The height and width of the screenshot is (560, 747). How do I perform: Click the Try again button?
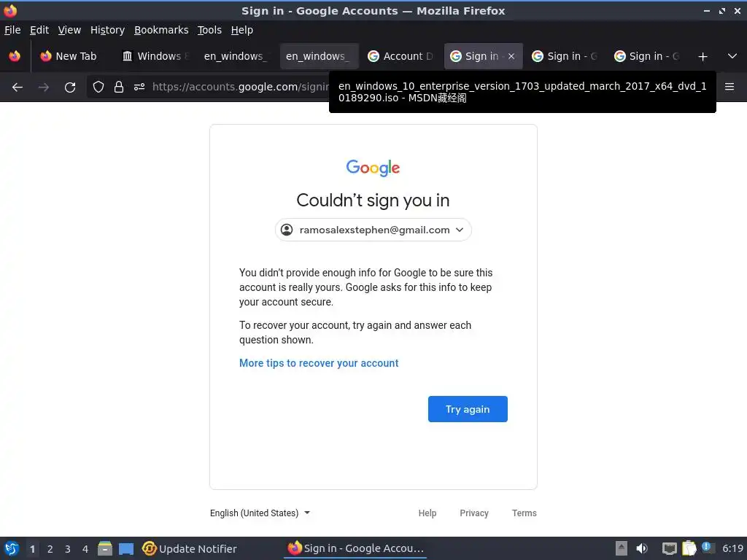pos(468,409)
